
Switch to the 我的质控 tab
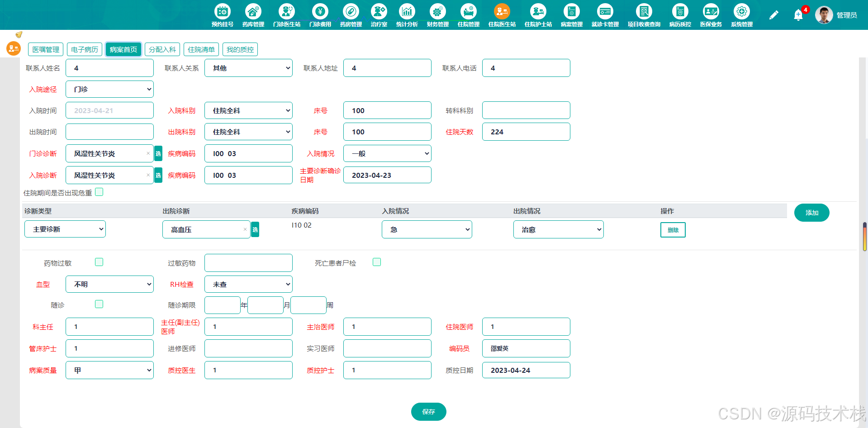pos(240,49)
